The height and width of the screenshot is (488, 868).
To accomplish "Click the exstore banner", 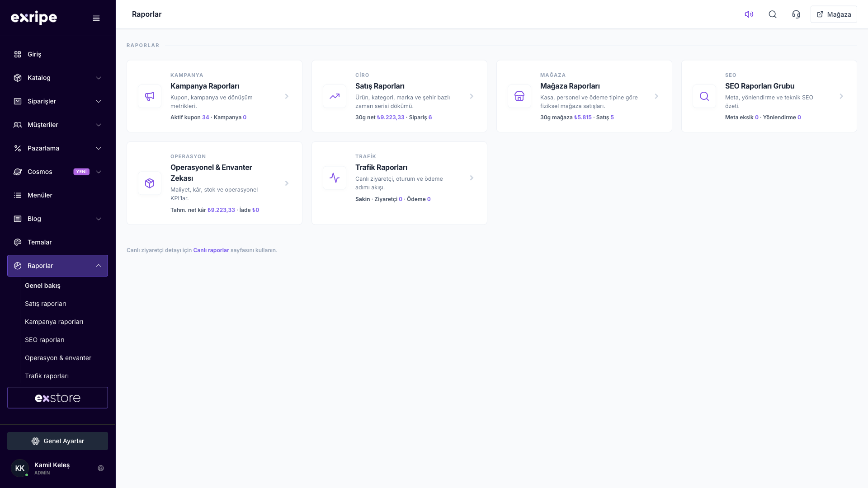I will click(x=57, y=398).
